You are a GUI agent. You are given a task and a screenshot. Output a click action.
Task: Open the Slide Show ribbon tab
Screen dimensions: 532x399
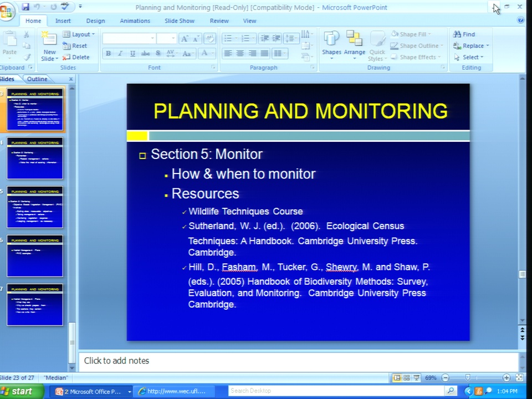180,21
